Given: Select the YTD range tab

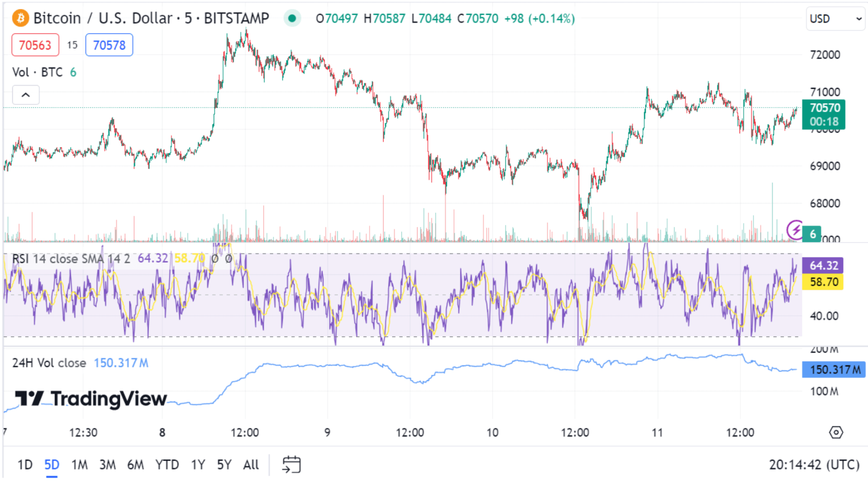Looking at the screenshot, I should point(167,464).
